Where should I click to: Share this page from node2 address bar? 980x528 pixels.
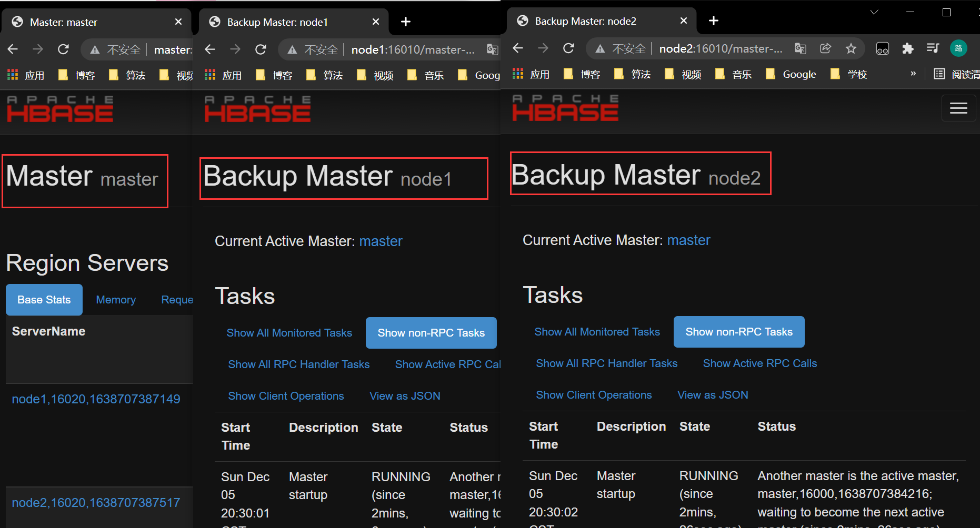[826, 48]
